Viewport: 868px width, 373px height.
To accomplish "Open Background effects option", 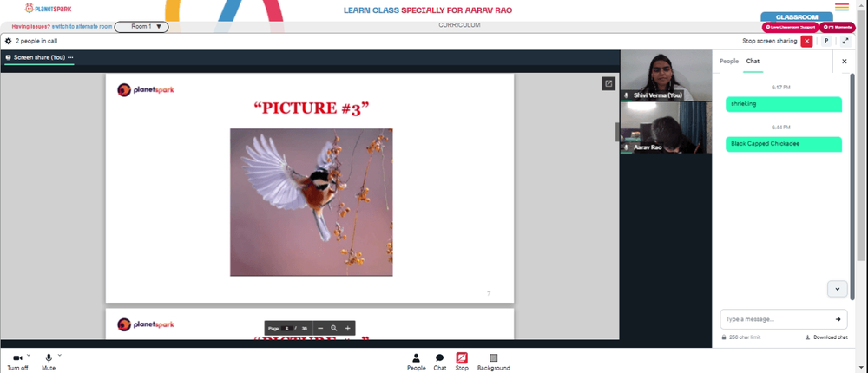I will [494, 363].
